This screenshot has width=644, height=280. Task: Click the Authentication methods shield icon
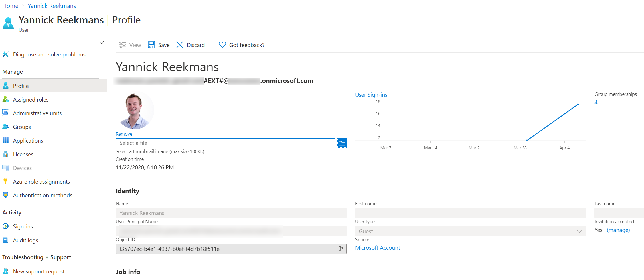click(5, 195)
